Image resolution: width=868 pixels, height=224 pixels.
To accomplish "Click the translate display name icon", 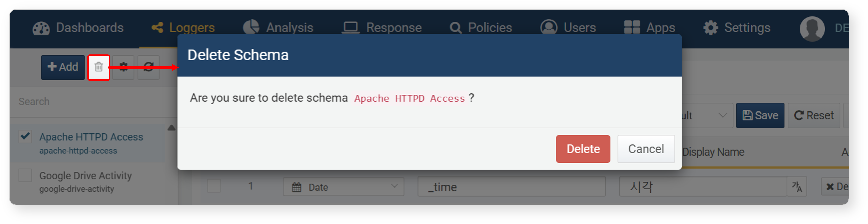I will [x=797, y=186].
